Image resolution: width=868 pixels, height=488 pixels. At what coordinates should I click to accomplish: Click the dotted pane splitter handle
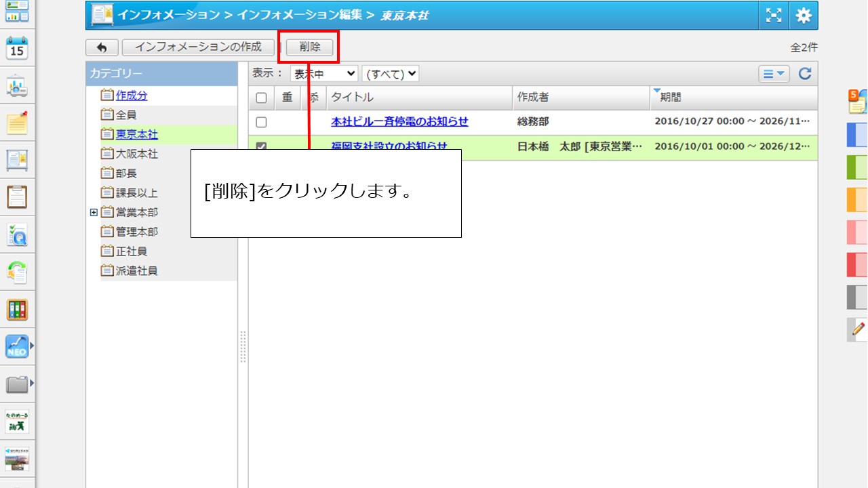(x=243, y=348)
